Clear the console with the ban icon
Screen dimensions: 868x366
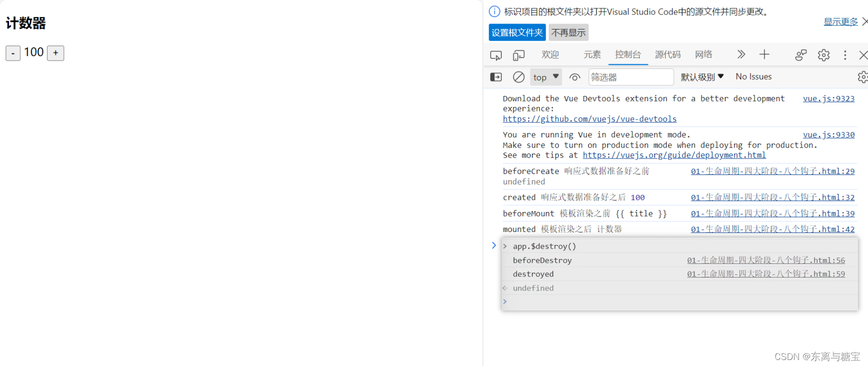click(519, 77)
